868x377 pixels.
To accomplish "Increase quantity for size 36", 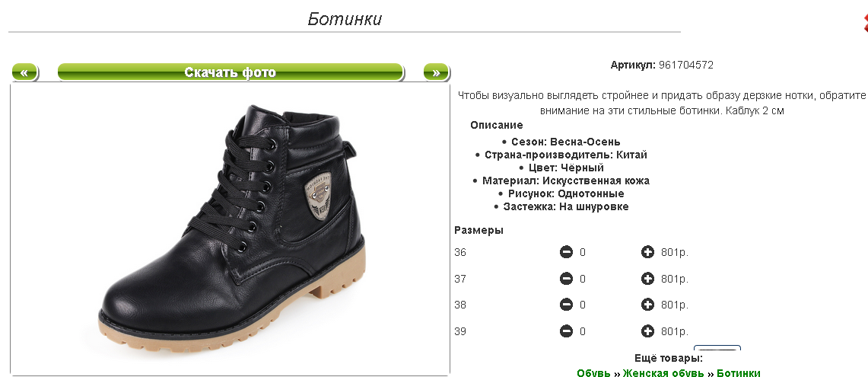I will click(x=647, y=252).
